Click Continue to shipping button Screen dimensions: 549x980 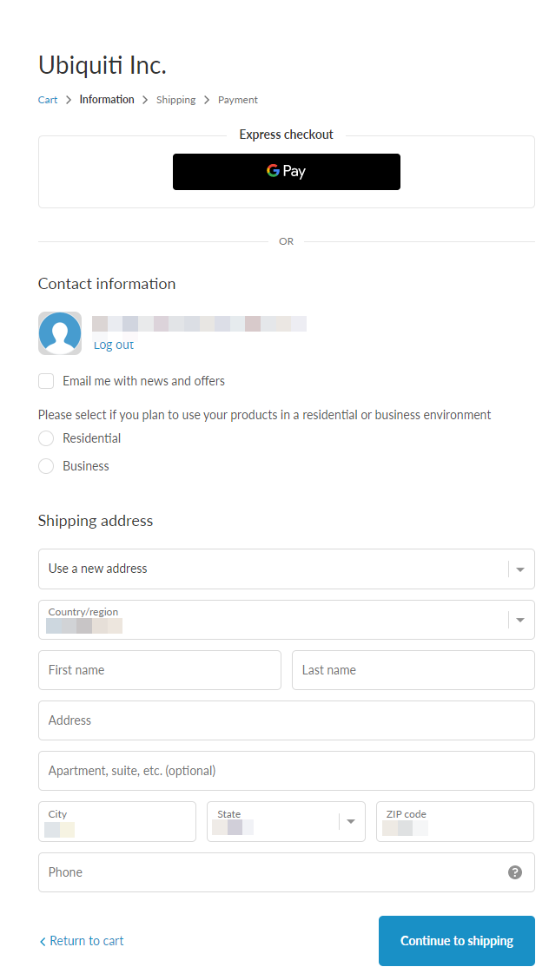click(456, 941)
